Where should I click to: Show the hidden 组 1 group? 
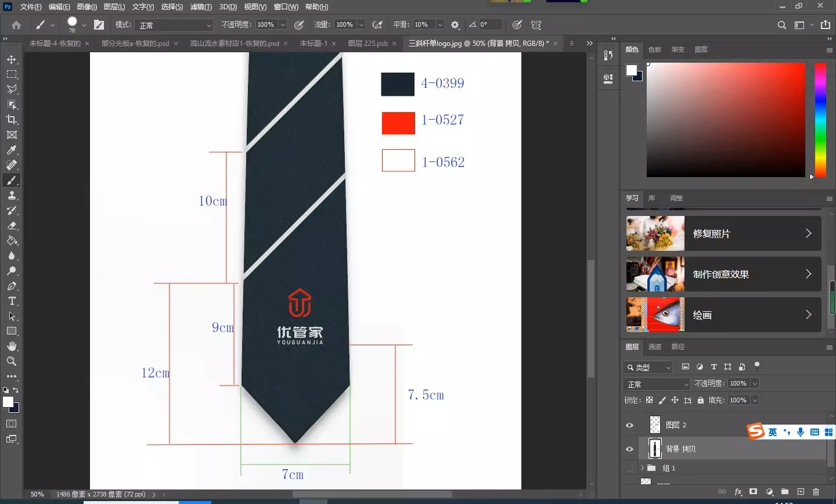629,468
